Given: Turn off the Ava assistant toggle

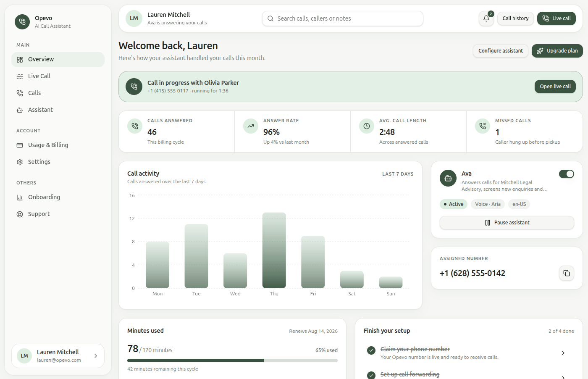Looking at the screenshot, I should click(567, 174).
